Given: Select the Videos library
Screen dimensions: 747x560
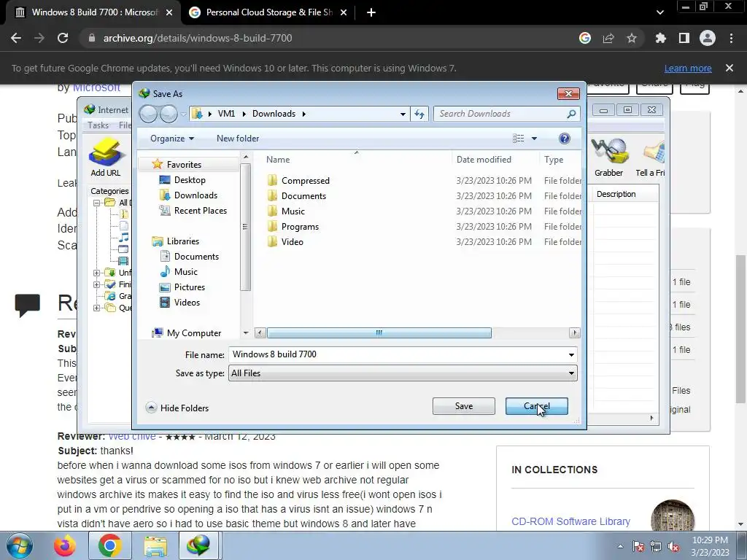Looking at the screenshot, I should 187,303.
